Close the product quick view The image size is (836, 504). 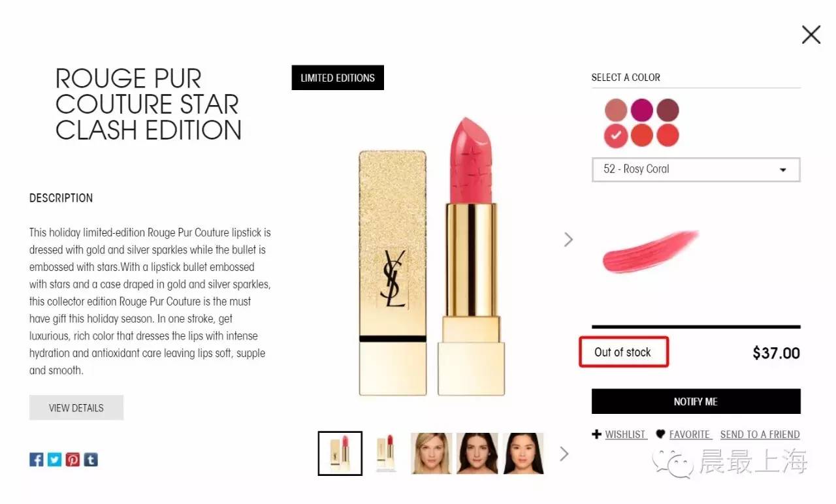811,35
